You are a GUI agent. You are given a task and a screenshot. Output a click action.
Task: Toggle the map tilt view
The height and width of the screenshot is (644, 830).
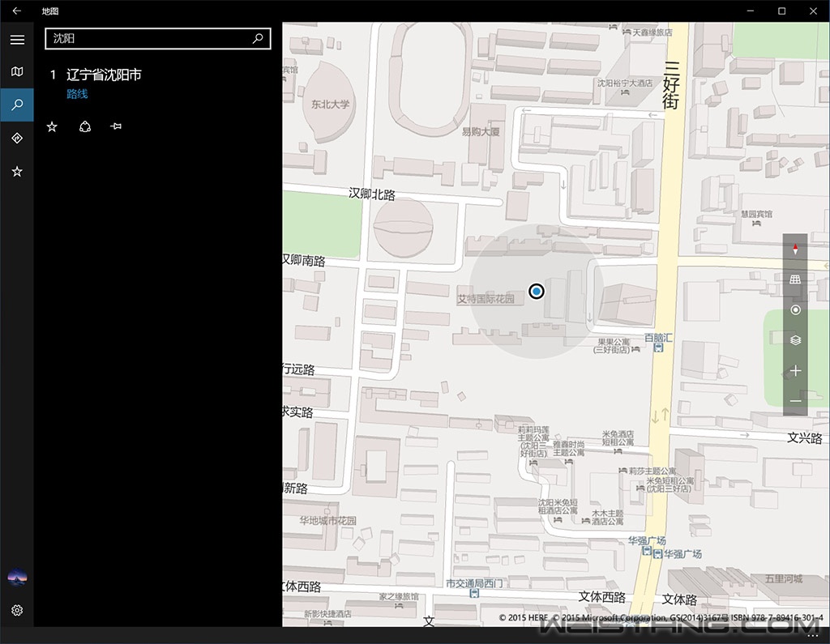tap(795, 279)
